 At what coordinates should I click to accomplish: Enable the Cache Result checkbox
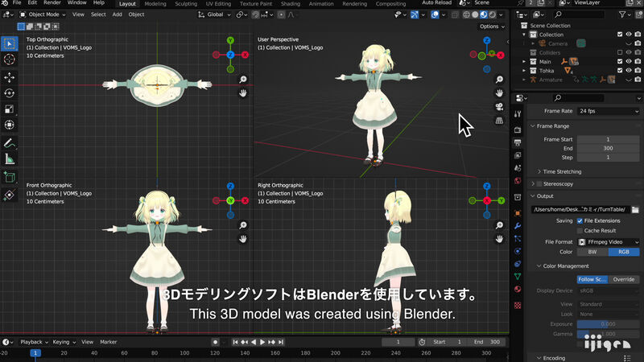point(580,231)
